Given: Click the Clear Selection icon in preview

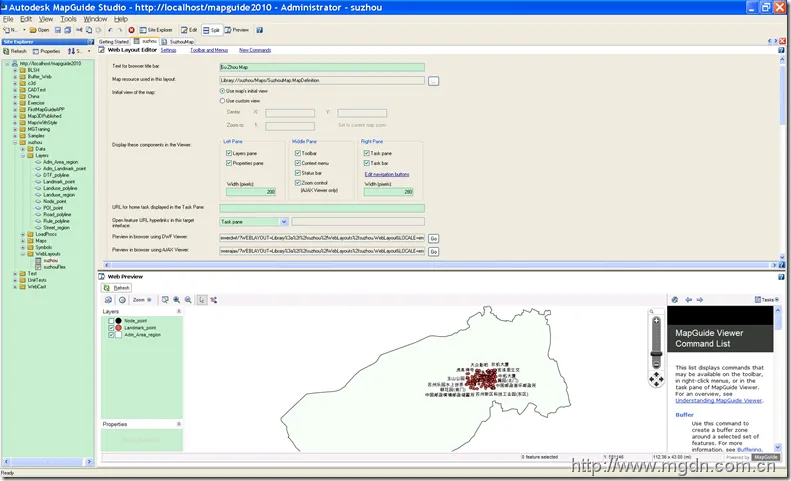Looking at the screenshot, I should coord(214,300).
